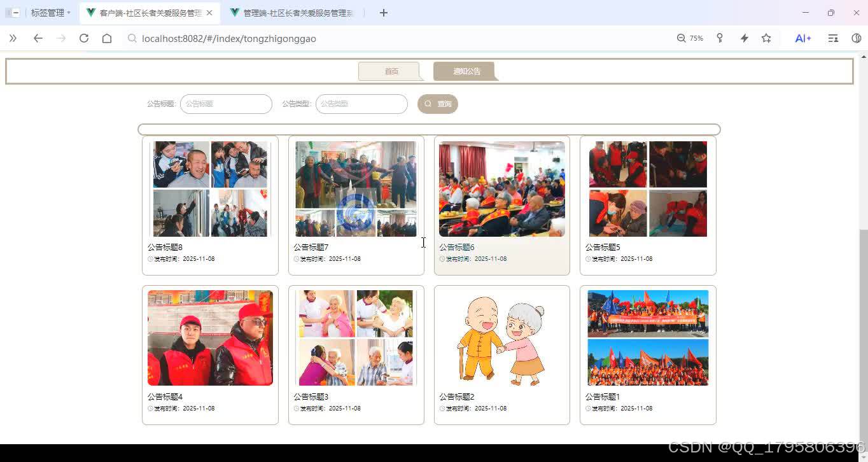Open the browser menu list icon

[x=833, y=38]
